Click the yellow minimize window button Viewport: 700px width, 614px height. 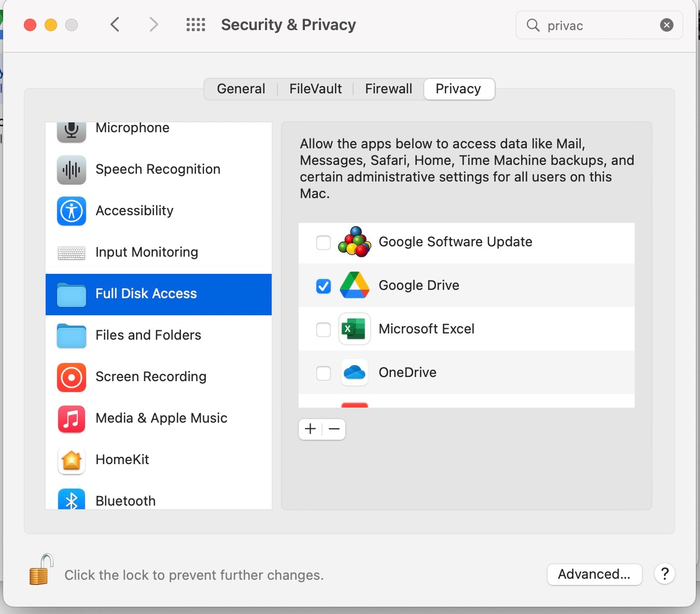[x=51, y=25]
